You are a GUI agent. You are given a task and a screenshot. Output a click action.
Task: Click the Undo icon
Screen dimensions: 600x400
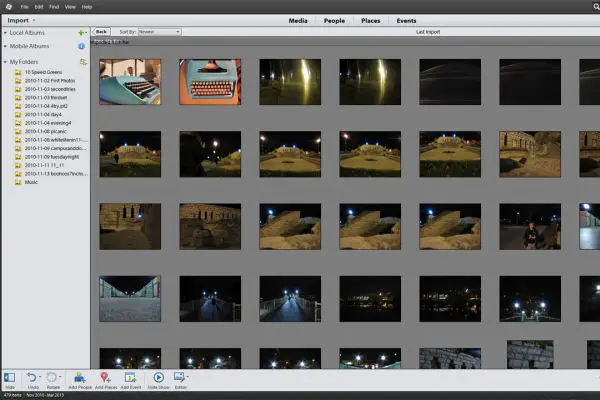coord(31,377)
